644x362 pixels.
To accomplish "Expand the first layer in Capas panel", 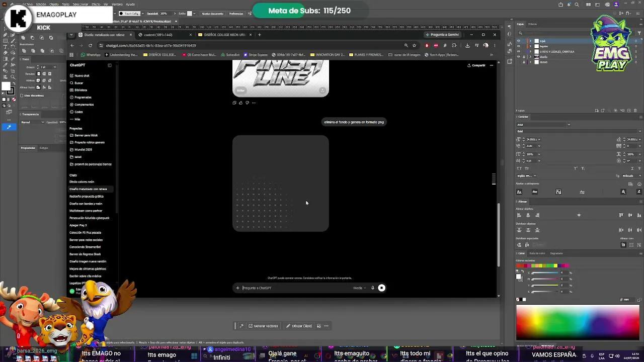I will [x=530, y=41].
